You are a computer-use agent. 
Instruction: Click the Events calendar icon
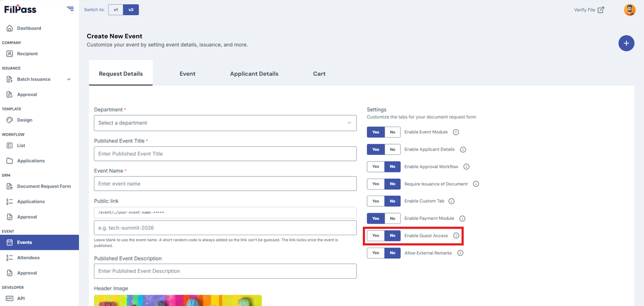click(10, 242)
